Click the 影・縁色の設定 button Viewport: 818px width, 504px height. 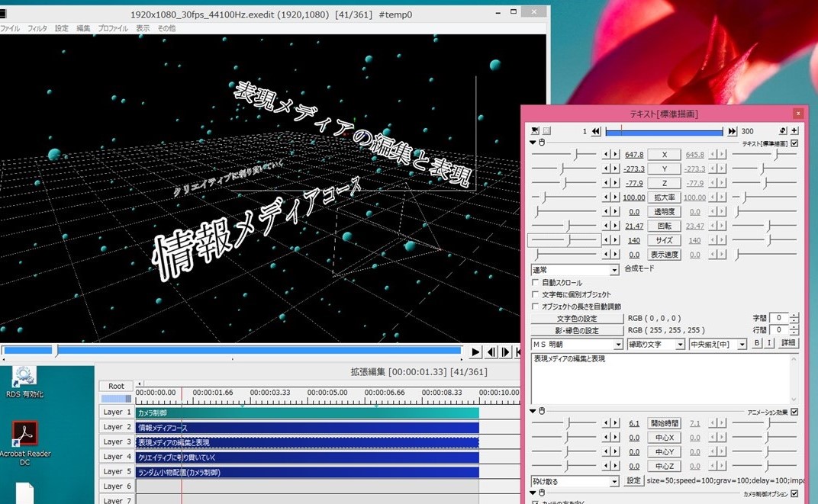point(577,331)
